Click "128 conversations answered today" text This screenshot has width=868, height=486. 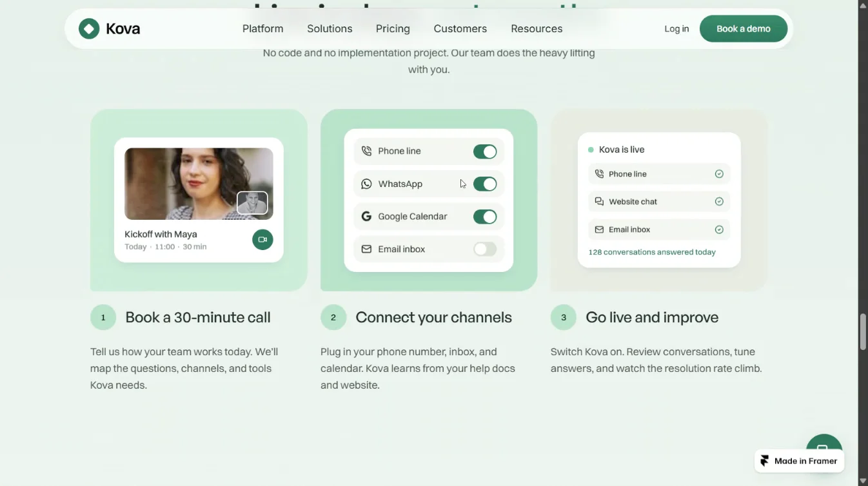click(652, 252)
